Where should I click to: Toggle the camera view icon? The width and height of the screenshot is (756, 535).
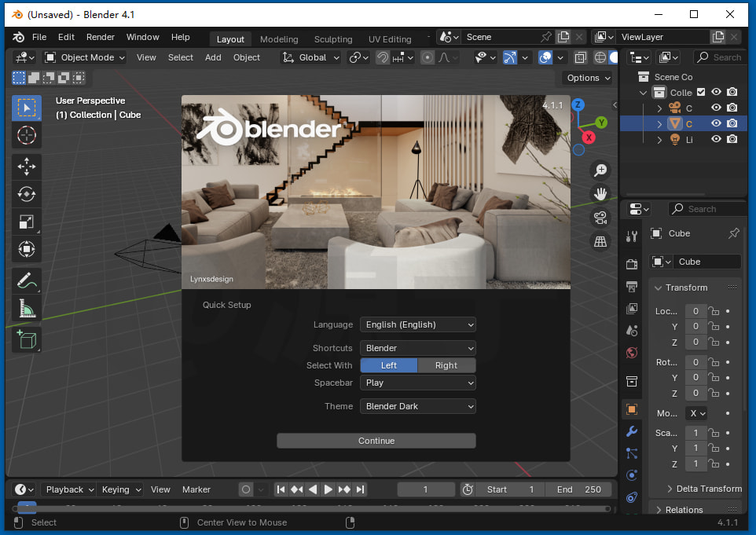tap(600, 218)
